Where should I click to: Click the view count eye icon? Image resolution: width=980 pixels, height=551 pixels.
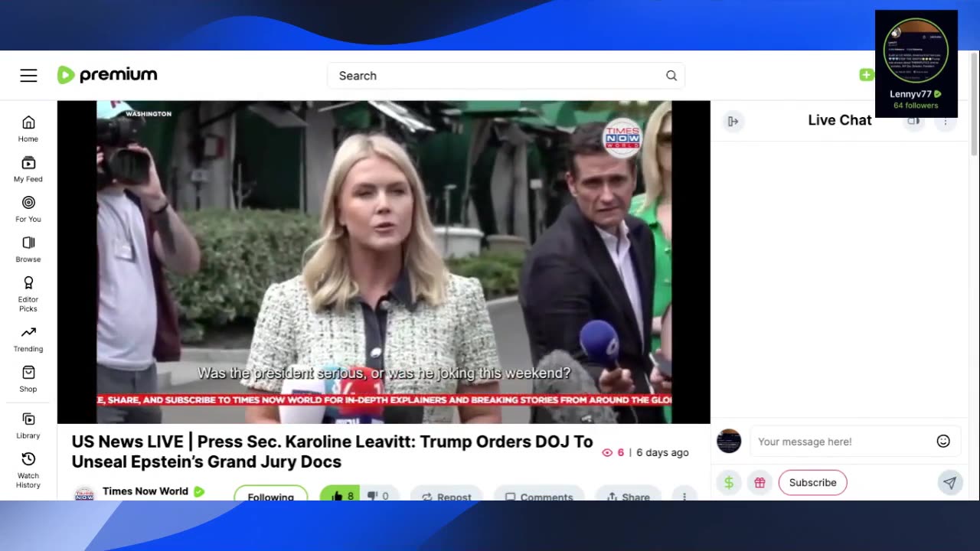click(607, 453)
